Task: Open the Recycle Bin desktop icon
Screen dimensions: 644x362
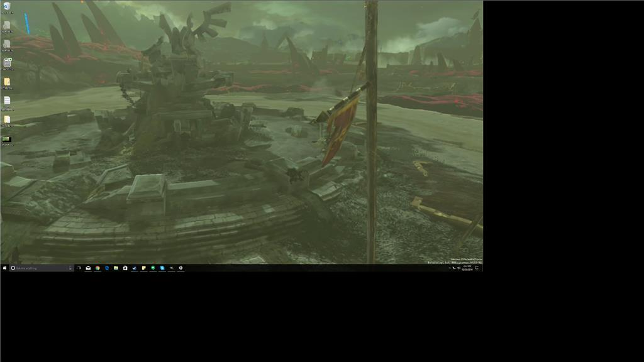Action: coord(6,8)
